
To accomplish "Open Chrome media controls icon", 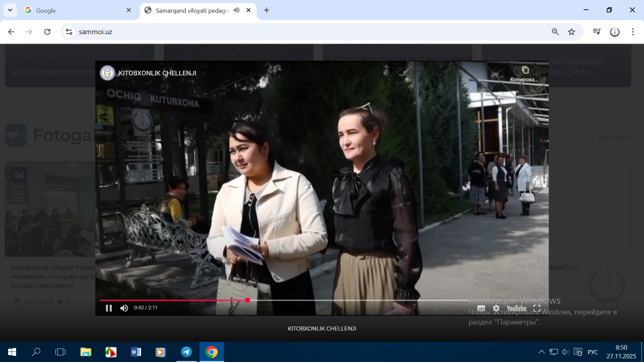I will pyautogui.click(x=597, y=32).
